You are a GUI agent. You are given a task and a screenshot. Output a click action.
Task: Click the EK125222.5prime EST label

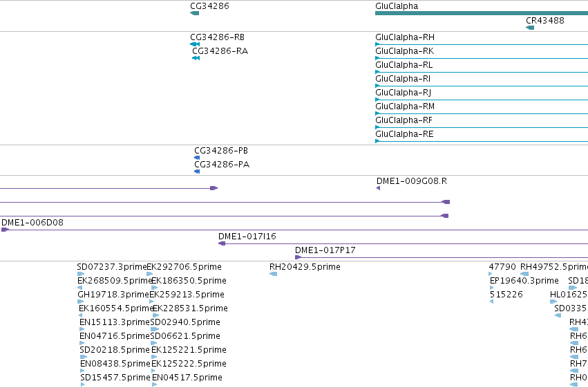(189, 364)
